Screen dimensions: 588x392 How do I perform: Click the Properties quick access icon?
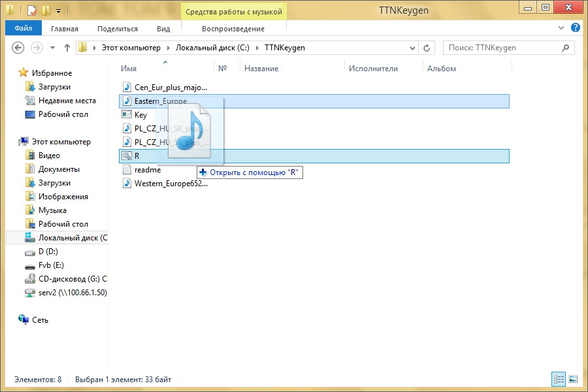click(32, 10)
